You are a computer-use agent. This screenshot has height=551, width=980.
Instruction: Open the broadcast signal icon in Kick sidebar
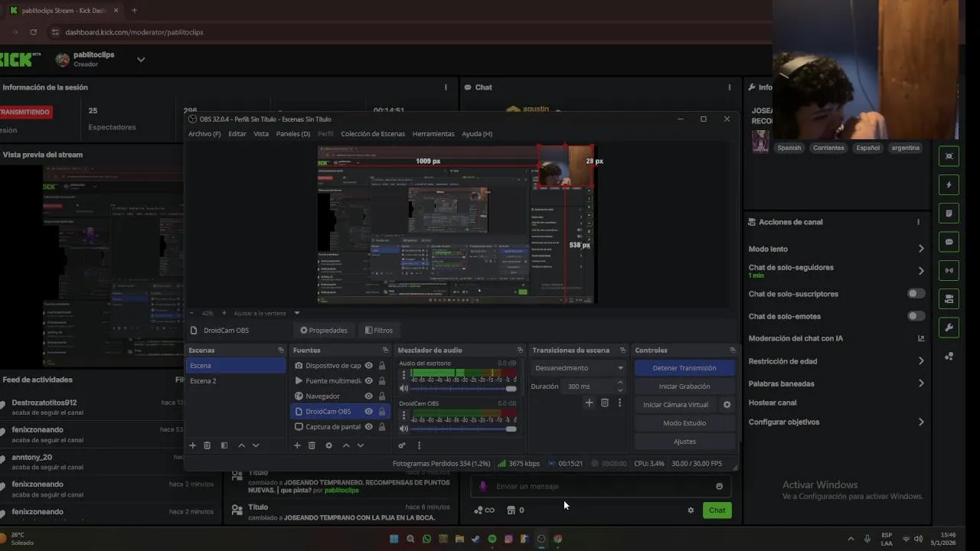(x=949, y=270)
